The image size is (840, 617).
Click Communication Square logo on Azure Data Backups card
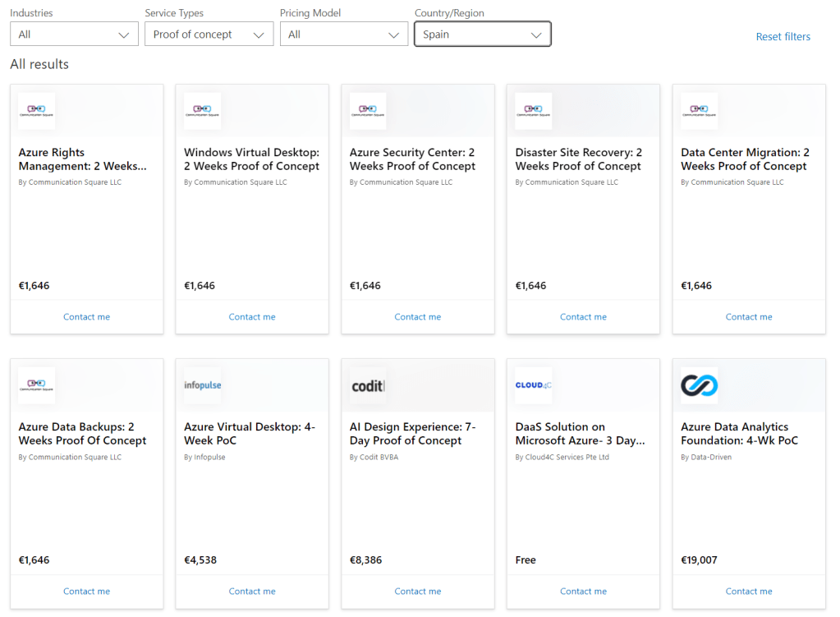(x=37, y=385)
